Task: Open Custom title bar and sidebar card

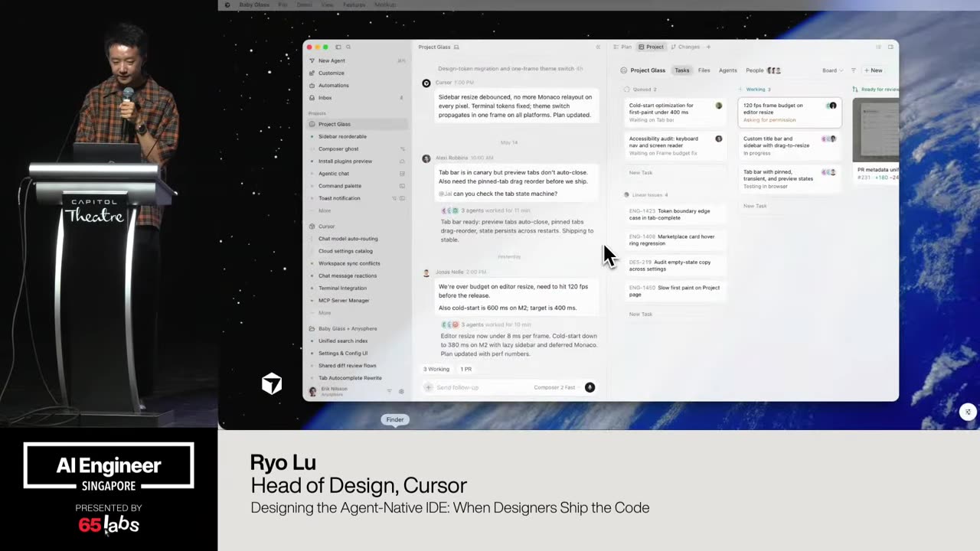Action: click(x=789, y=145)
